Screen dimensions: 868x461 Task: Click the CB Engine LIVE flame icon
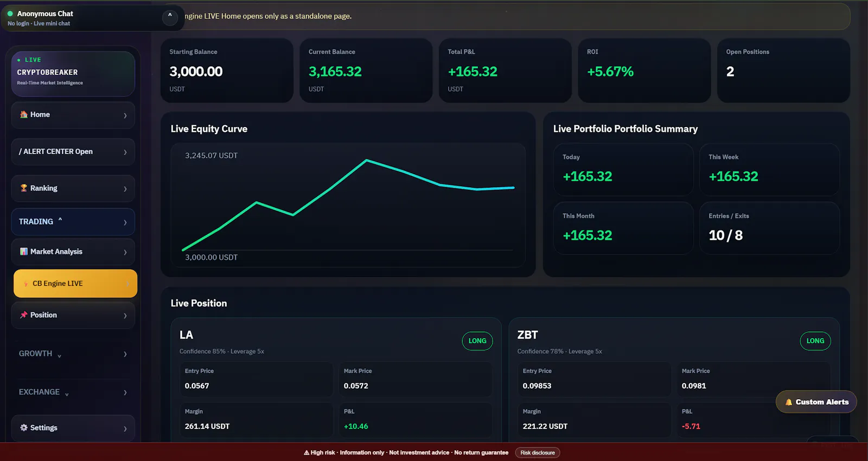pyautogui.click(x=26, y=284)
